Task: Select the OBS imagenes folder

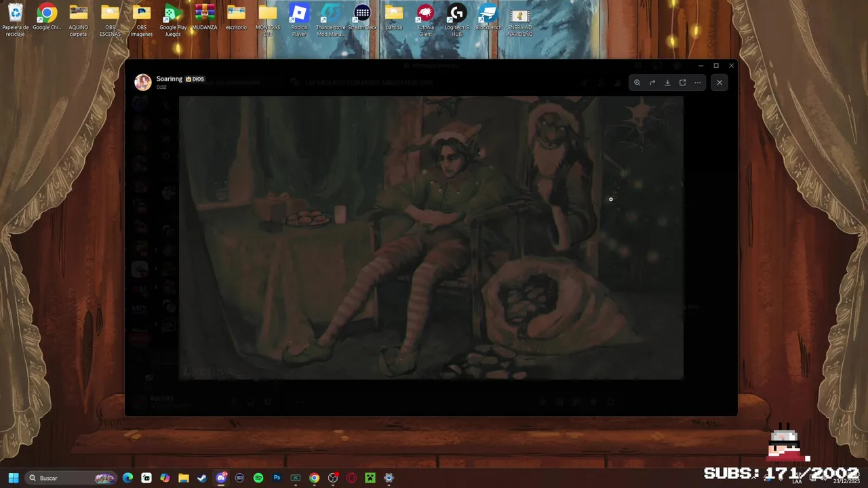Action: tap(142, 20)
